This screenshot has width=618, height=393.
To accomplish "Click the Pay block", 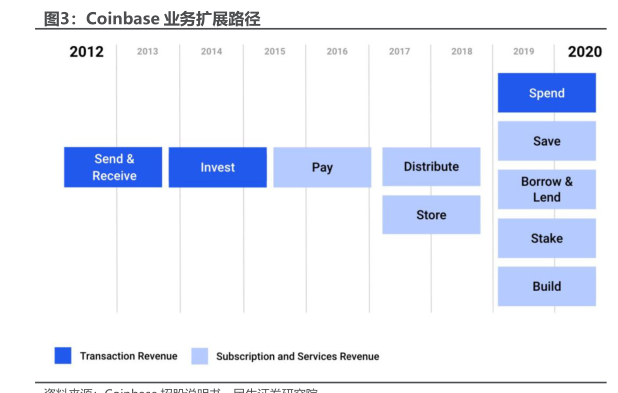I will 322,167.
